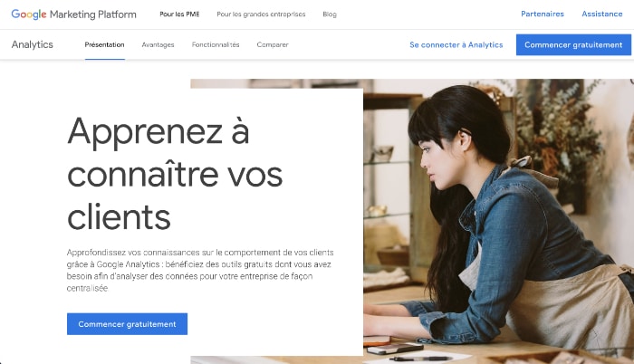The height and width of the screenshot is (364, 634).
Task: Click Se connecter à Analytics
Action: tap(456, 45)
